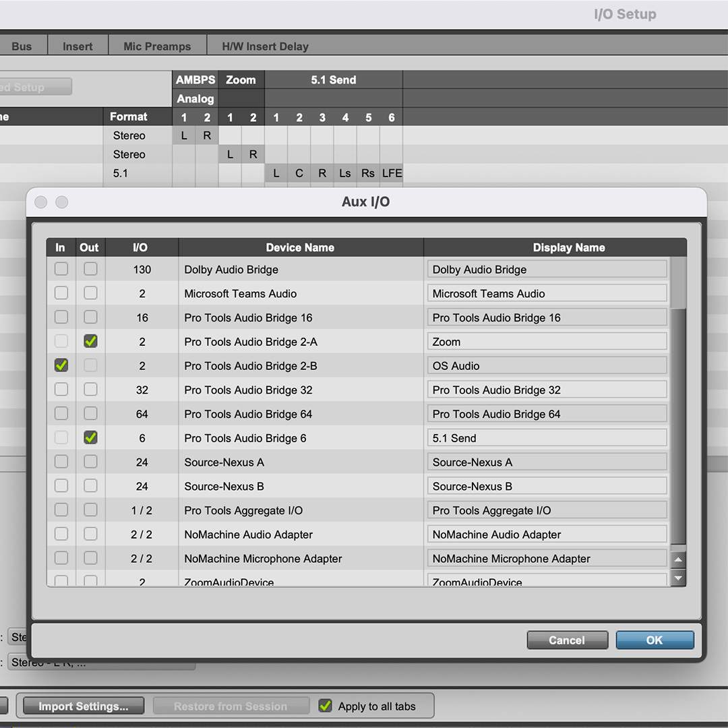Screen dimensions: 728x728
Task: Enable In for NoMachine Microphone Adapter
Action: click(61, 557)
